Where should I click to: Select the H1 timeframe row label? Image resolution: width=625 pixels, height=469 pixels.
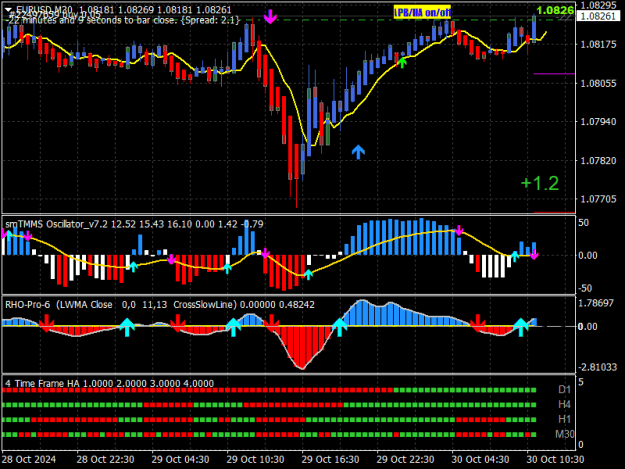(564, 419)
